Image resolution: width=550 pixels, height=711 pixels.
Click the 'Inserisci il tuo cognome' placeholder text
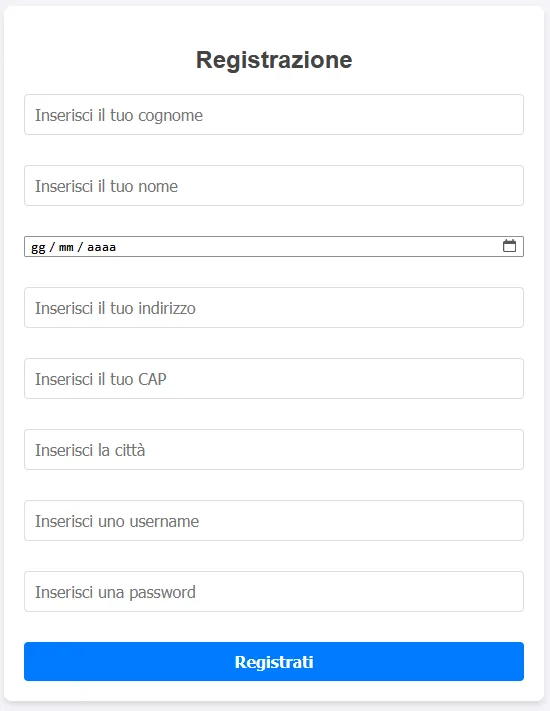(x=119, y=115)
